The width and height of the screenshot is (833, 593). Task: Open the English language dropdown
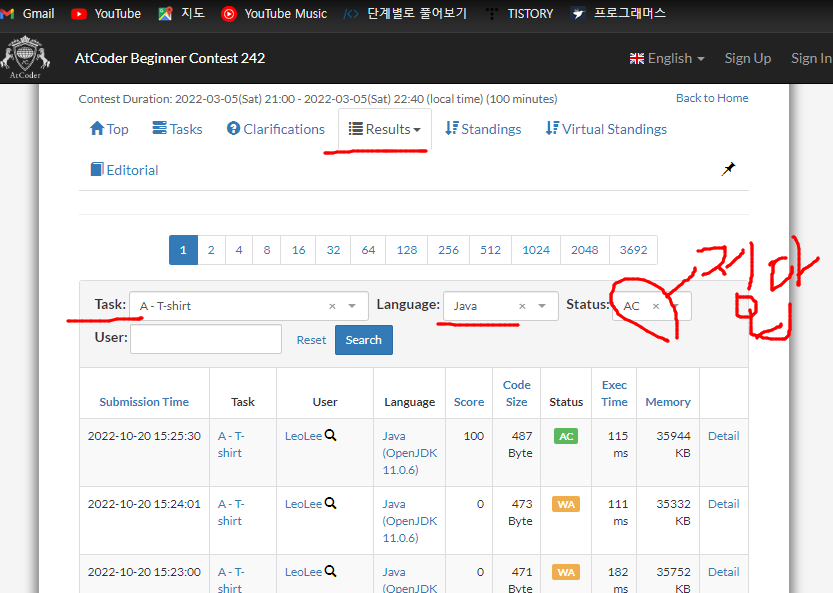coord(667,58)
